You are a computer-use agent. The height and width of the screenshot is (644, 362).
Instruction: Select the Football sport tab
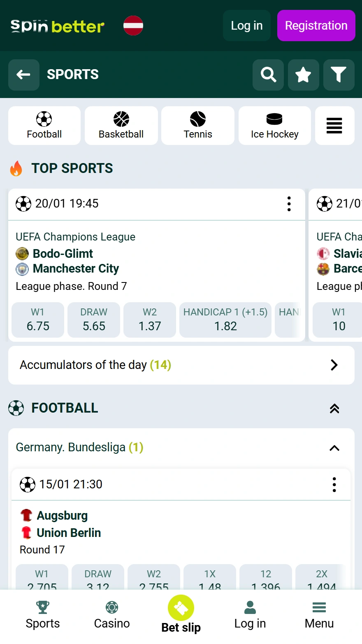click(x=44, y=126)
